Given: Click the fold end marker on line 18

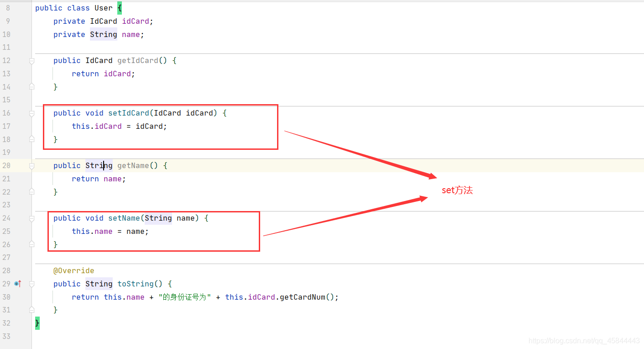Looking at the screenshot, I should click(x=31, y=139).
